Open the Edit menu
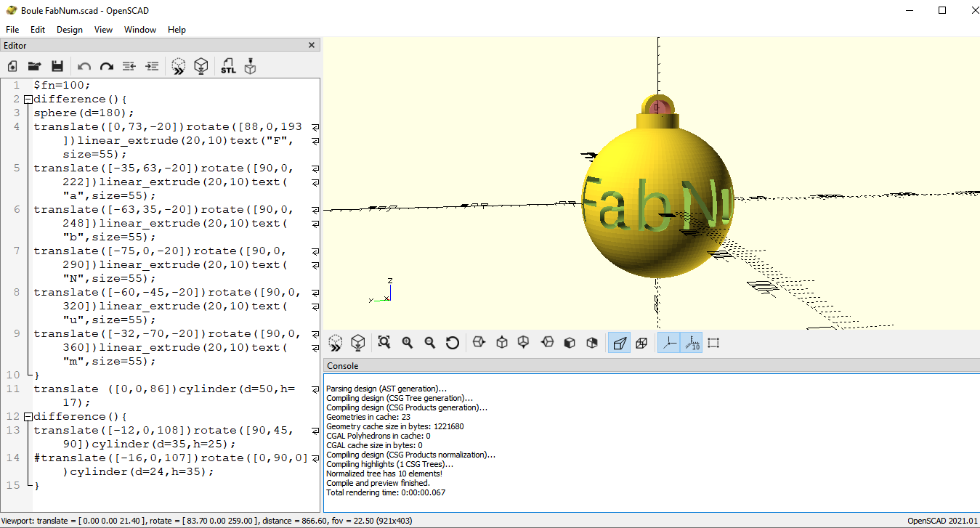 pos(38,30)
